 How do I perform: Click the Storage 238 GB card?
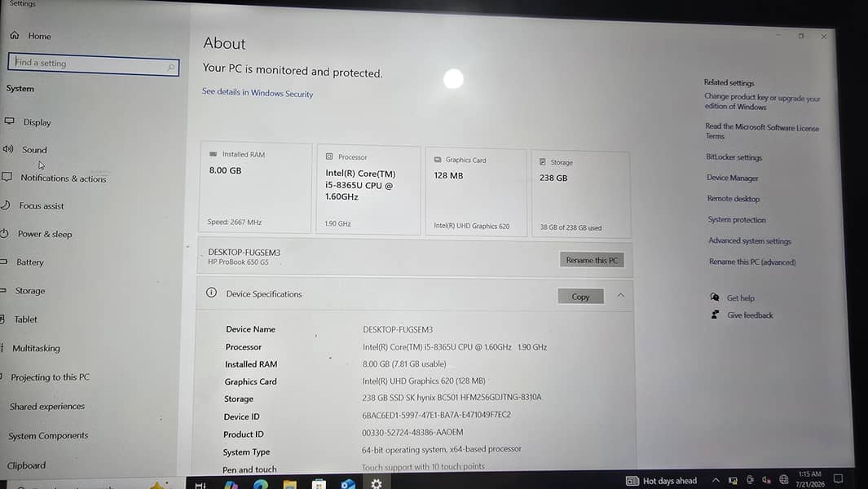click(580, 195)
